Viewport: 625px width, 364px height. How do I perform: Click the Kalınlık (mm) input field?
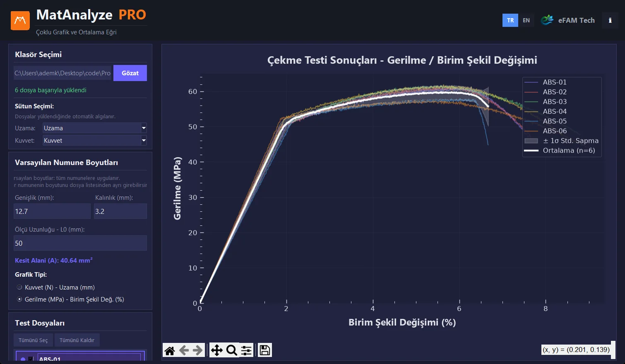coord(120,211)
